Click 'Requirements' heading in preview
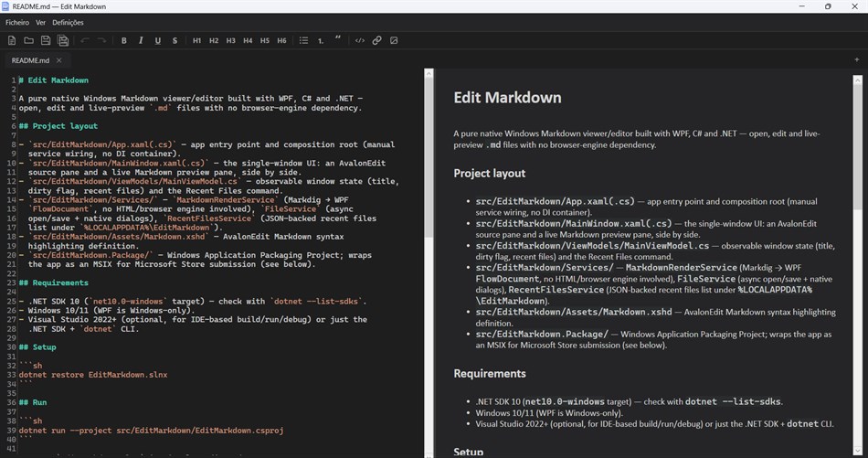868x458 pixels. 490,374
